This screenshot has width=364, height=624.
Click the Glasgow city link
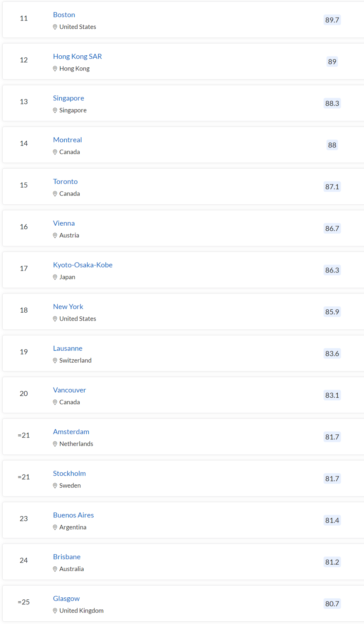[66, 598]
